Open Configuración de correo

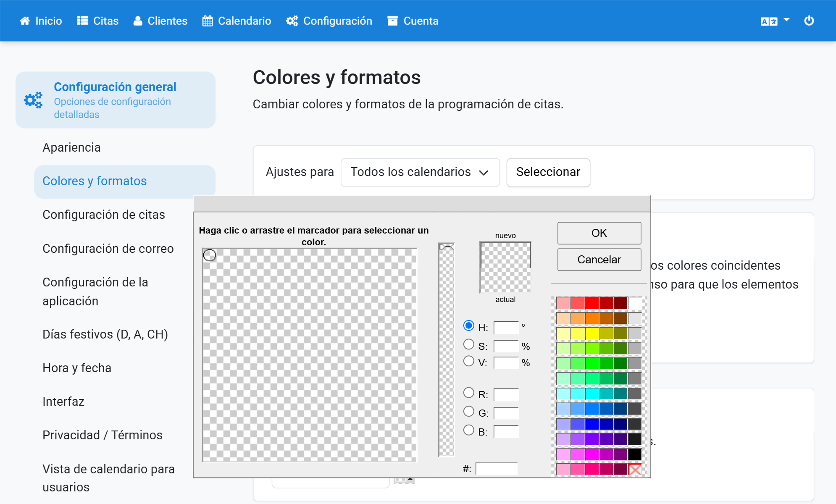pyautogui.click(x=108, y=249)
